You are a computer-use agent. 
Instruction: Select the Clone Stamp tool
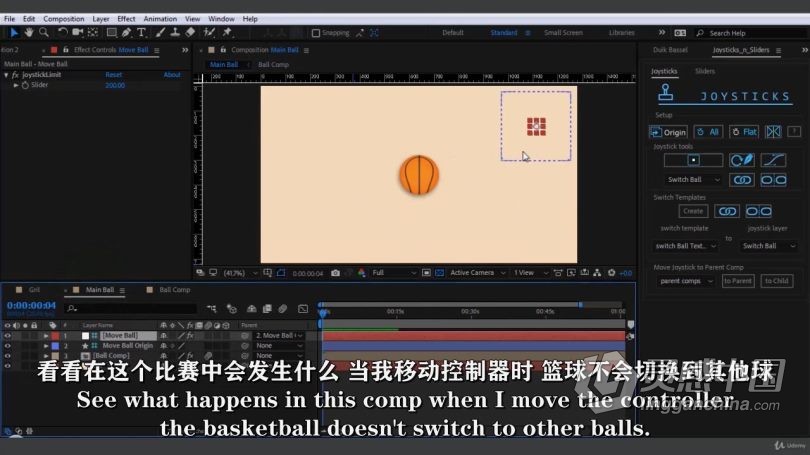point(175,33)
